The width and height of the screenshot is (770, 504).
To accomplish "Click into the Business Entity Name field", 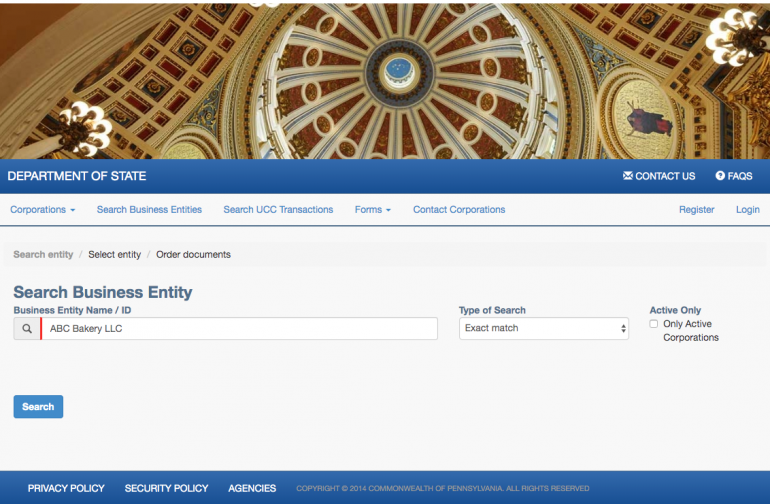I will point(240,329).
